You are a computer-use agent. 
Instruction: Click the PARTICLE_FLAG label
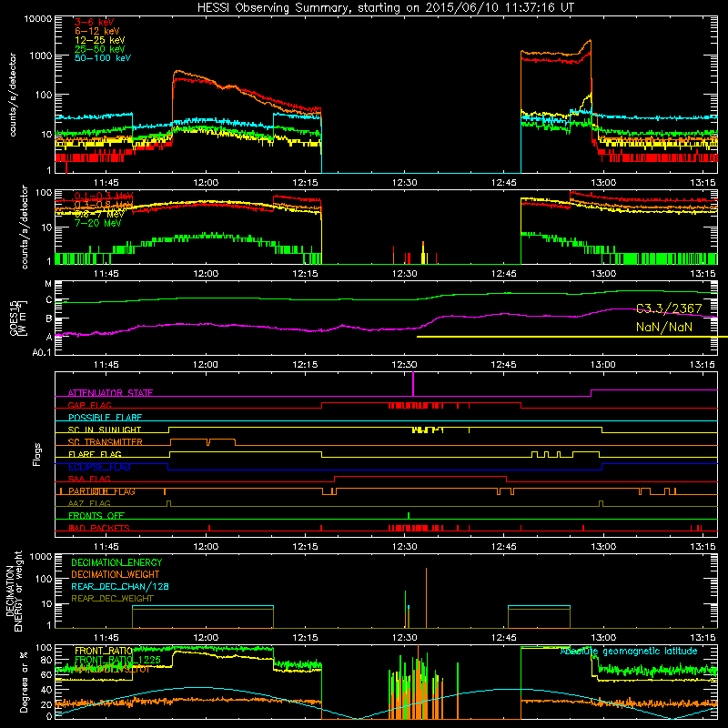coord(102,491)
